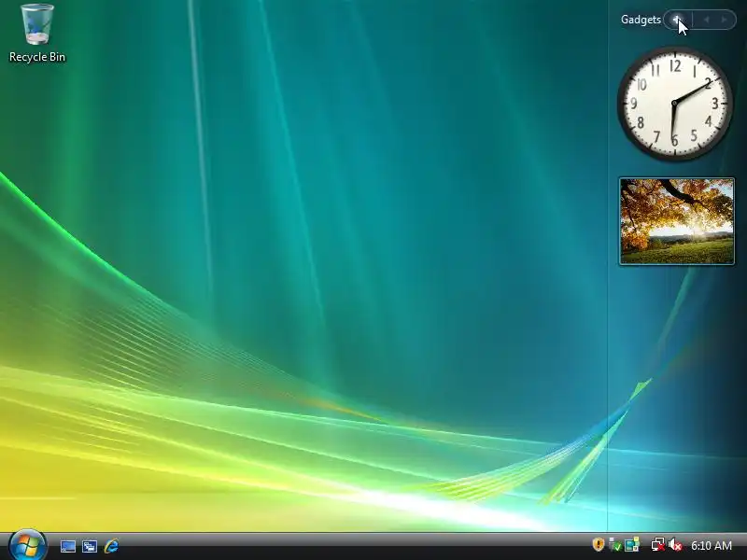Launch Internet Explorer from quick launch
The height and width of the screenshot is (560, 747).
point(111,546)
